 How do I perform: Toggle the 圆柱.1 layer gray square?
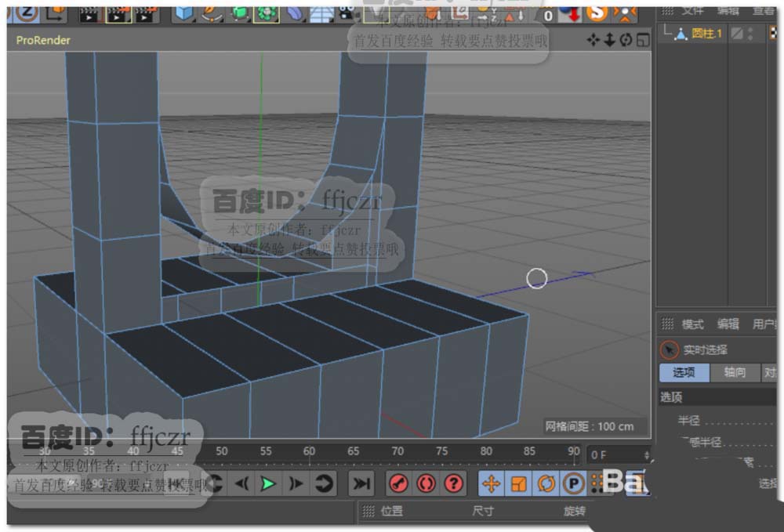[736, 34]
